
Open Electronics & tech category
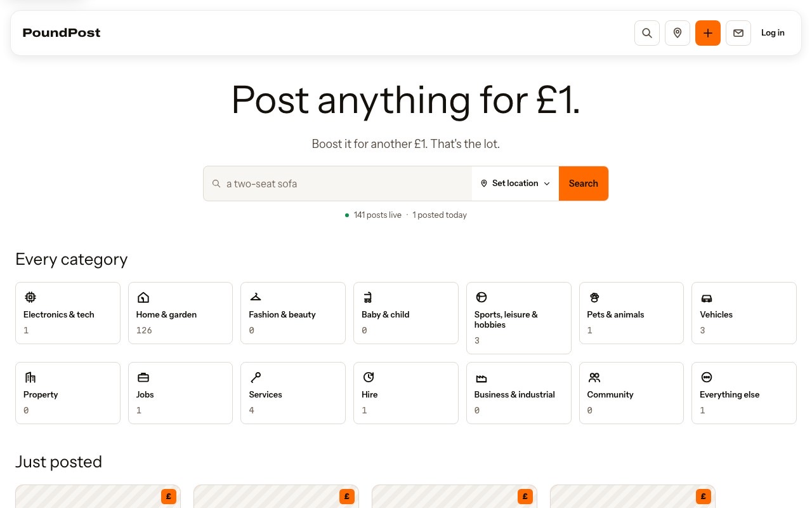68,313
